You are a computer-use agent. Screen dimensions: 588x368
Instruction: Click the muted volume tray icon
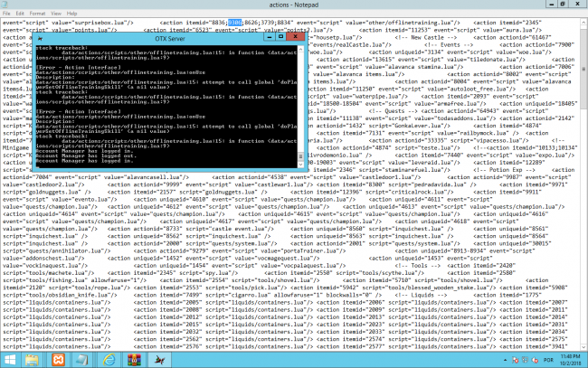coord(535,361)
